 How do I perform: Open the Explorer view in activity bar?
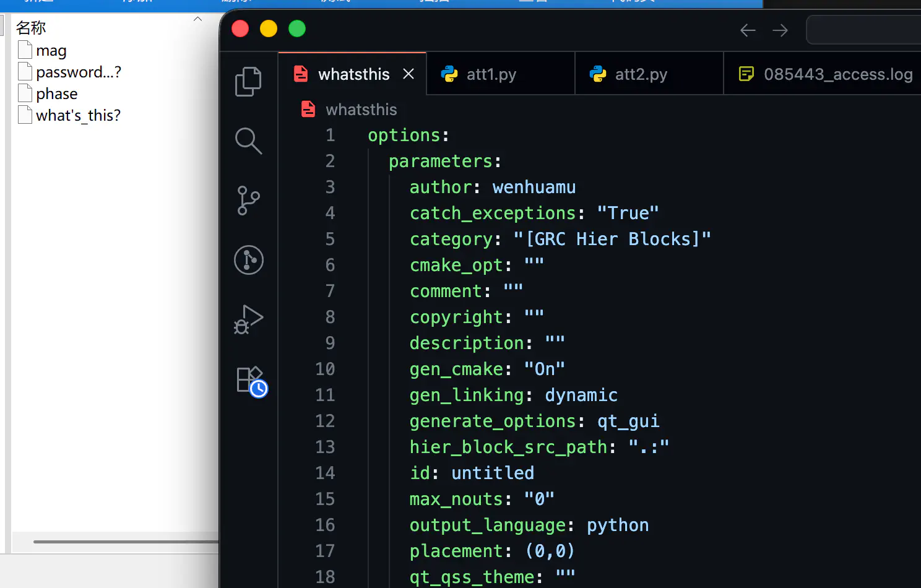click(248, 81)
